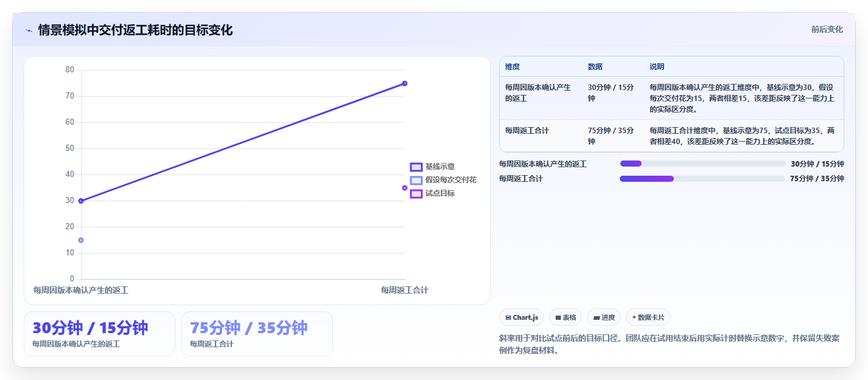
Task: Toggle the 基线示意 legend swatch
Action: 416,167
